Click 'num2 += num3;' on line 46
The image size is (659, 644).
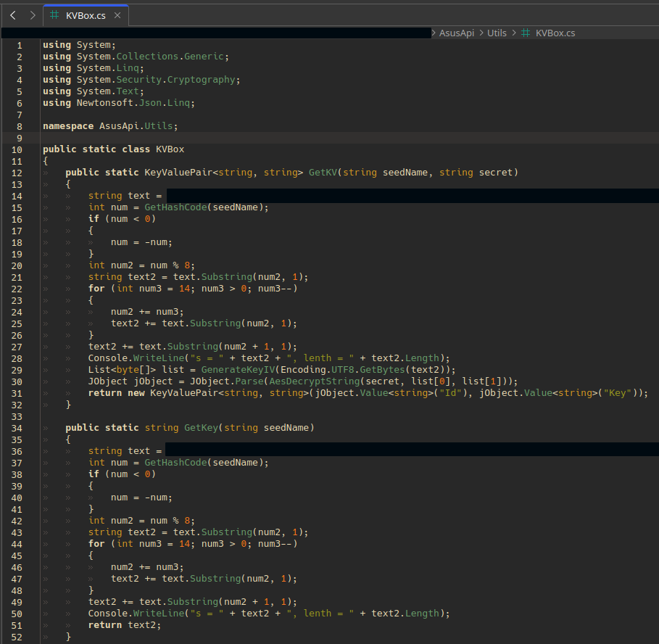(x=147, y=567)
